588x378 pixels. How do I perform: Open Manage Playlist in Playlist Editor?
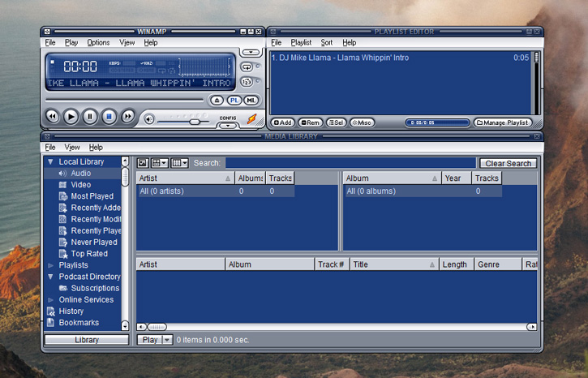click(x=503, y=122)
